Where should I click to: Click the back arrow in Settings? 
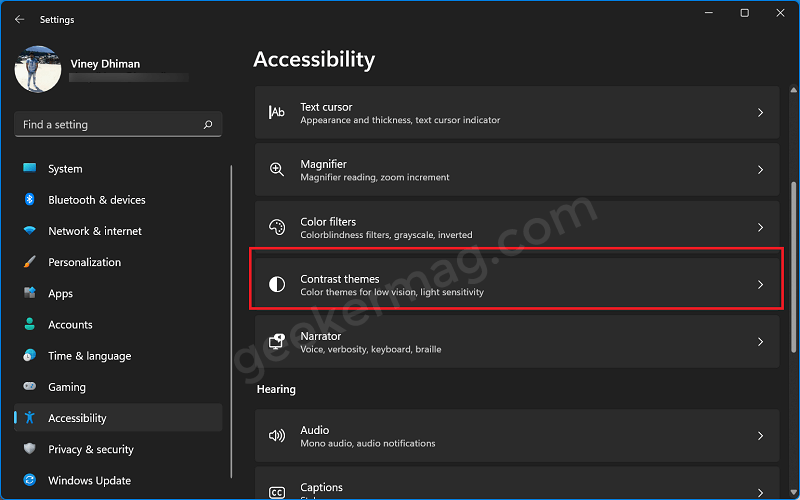19,19
